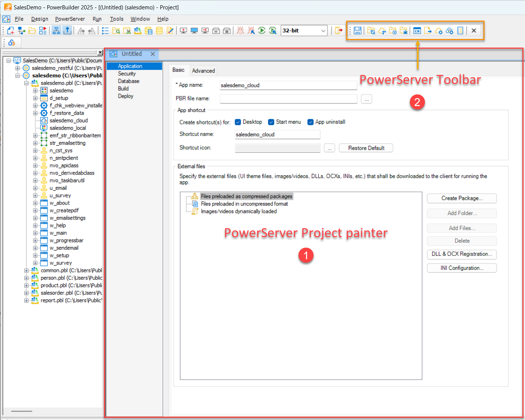Open the PowerServer menu
Screen dimensions: 525x420
[70, 19]
